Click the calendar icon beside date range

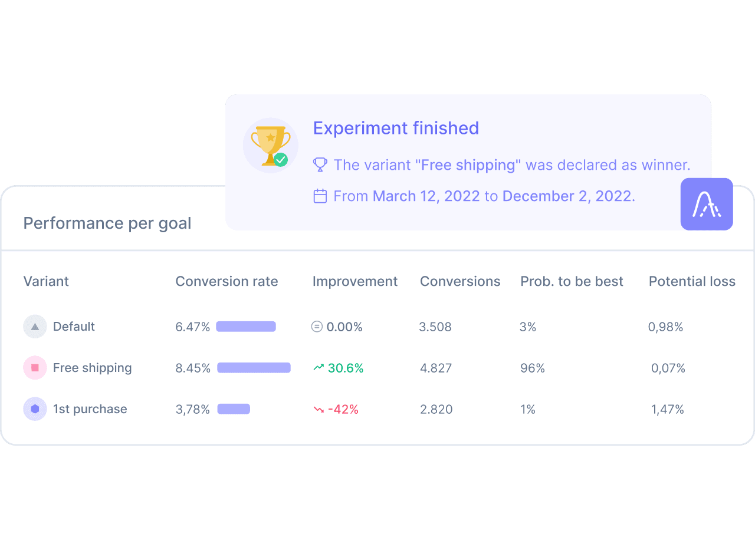pyautogui.click(x=320, y=196)
